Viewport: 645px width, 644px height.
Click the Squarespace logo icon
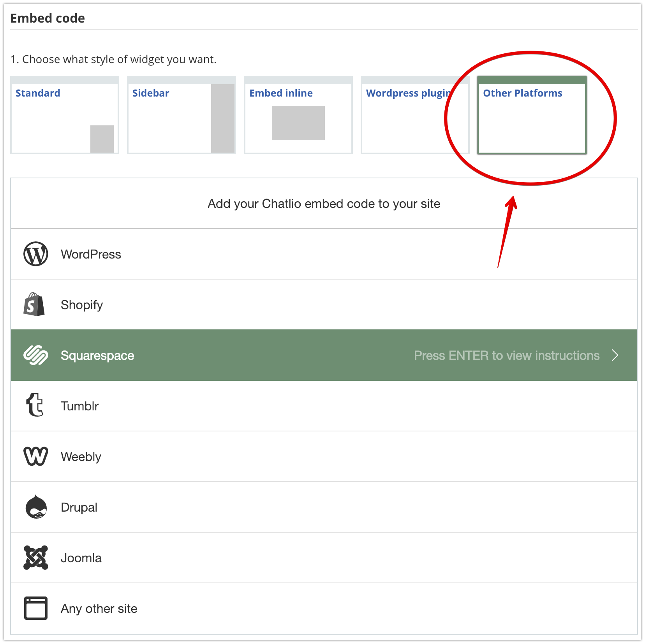click(x=36, y=355)
